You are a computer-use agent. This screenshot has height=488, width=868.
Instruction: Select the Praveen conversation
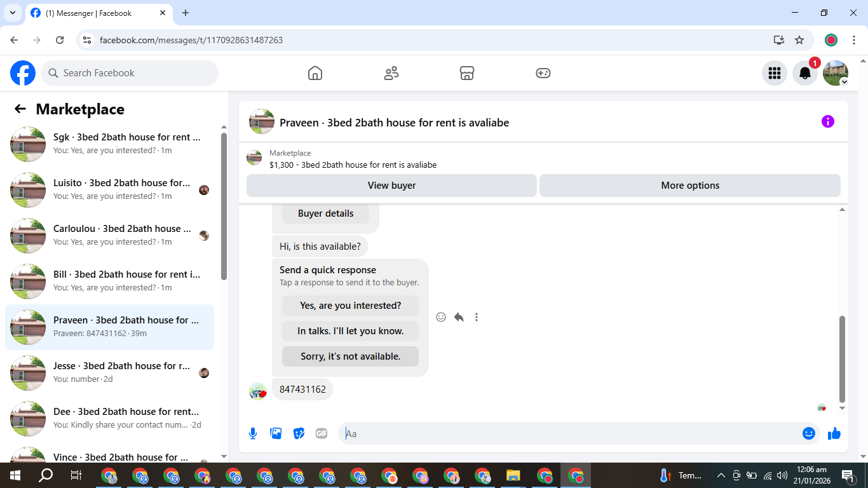pyautogui.click(x=109, y=327)
